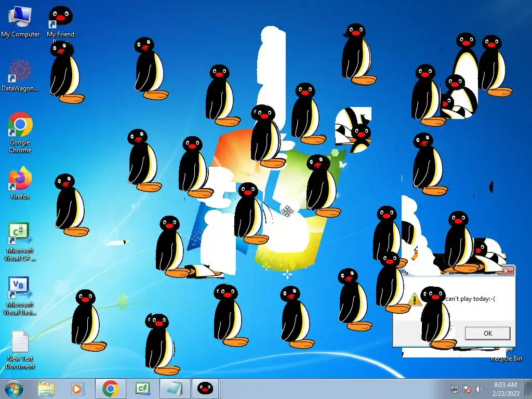
Task: Select the Microsoft Visual Basic desktop shortcut
Action: click(x=20, y=296)
